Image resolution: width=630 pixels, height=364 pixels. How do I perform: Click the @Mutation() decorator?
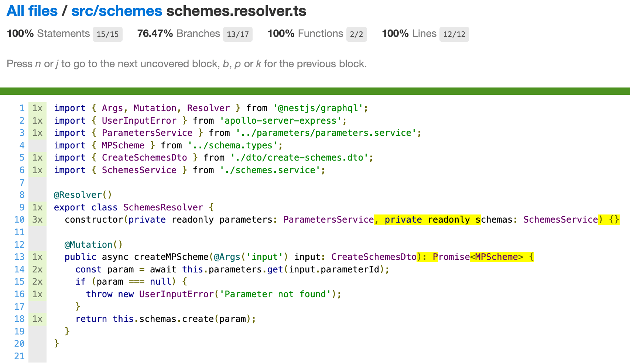pos(93,245)
